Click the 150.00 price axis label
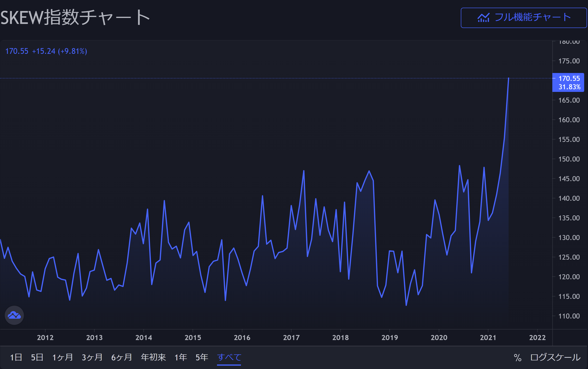The height and width of the screenshot is (369, 588). 569,159
